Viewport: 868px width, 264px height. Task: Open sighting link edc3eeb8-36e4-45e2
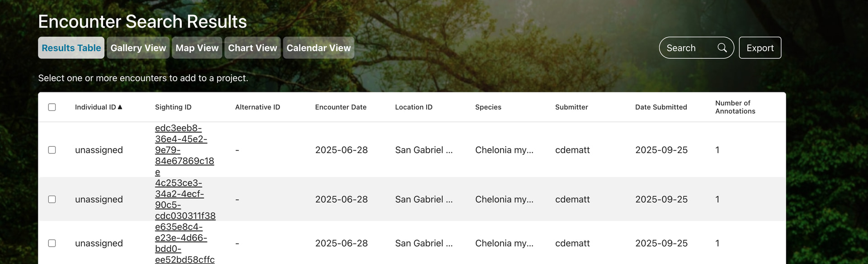(x=181, y=139)
